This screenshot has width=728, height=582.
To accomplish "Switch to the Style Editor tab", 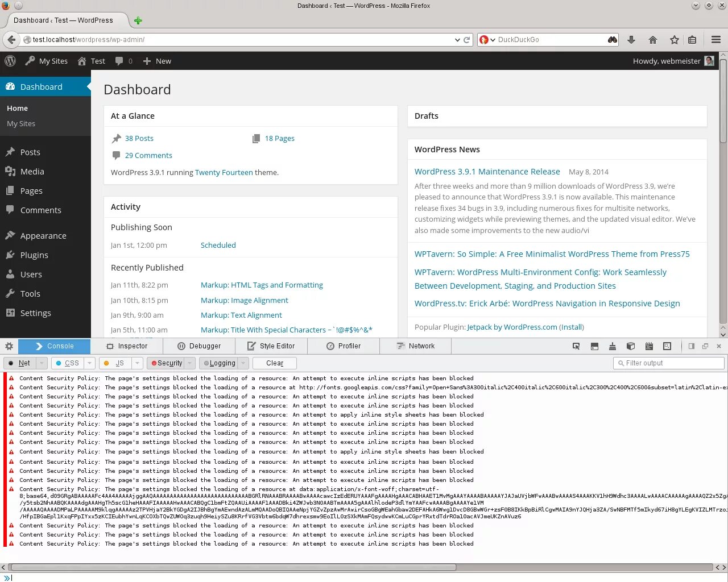I will point(271,346).
